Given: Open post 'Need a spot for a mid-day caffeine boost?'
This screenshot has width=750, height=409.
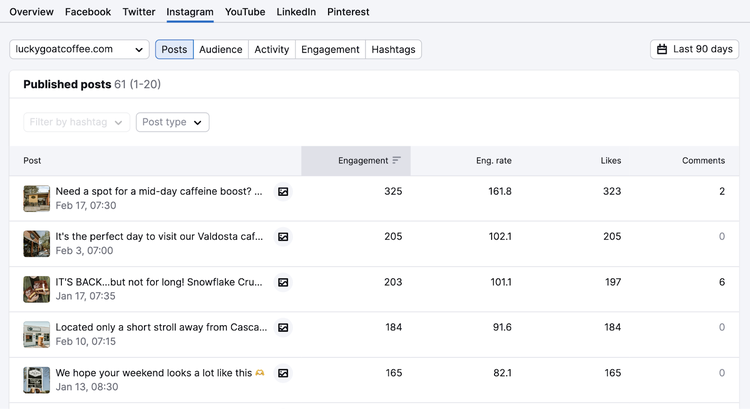Looking at the screenshot, I should [159, 191].
